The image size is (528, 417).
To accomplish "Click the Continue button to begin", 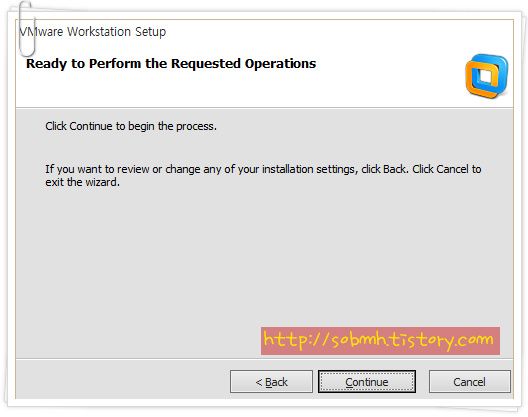I will [367, 382].
